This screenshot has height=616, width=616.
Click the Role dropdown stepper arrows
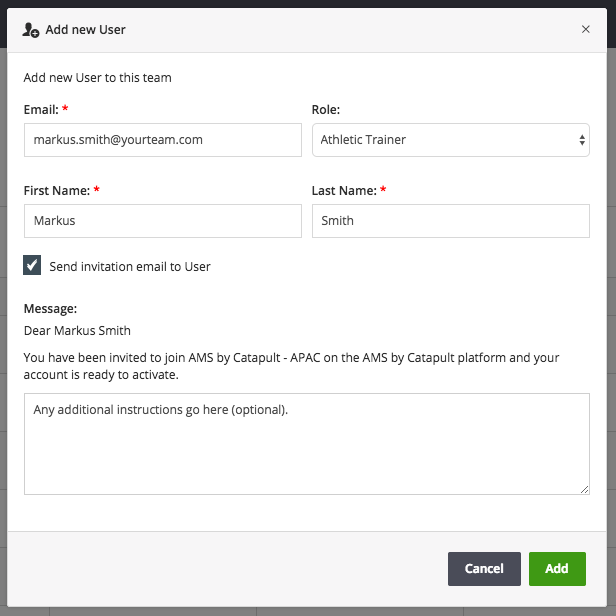click(x=582, y=140)
